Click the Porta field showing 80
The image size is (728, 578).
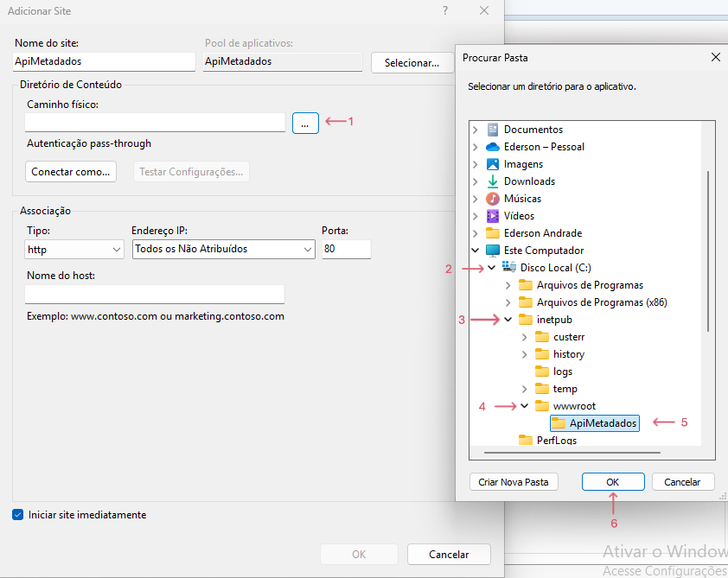coord(347,249)
